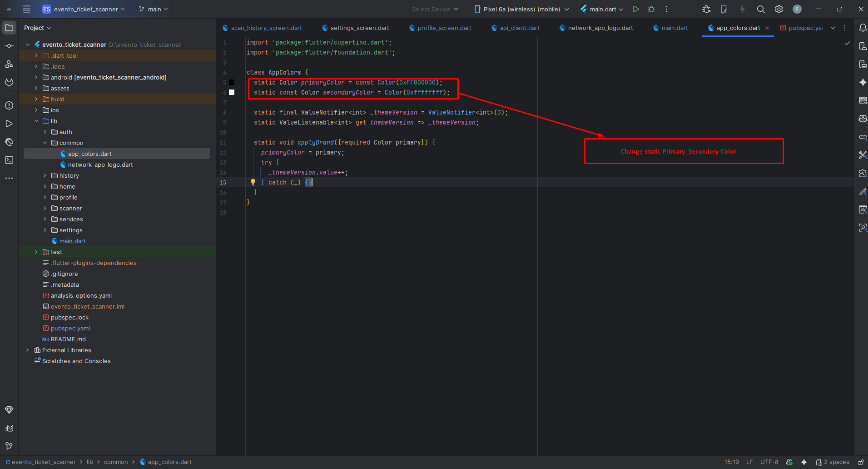This screenshot has height=469, width=868.
Task: Open the main.dart run configuration dropdown
Action: (x=602, y=9)
